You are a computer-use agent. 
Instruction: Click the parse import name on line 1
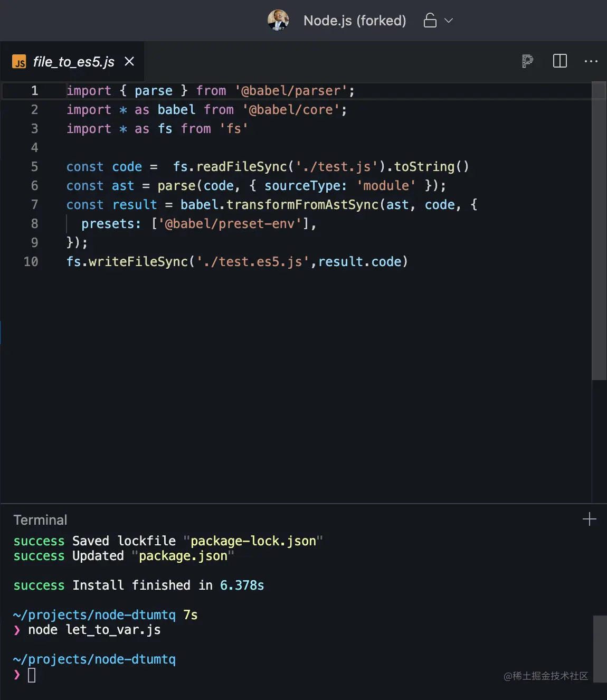point(154,91)
